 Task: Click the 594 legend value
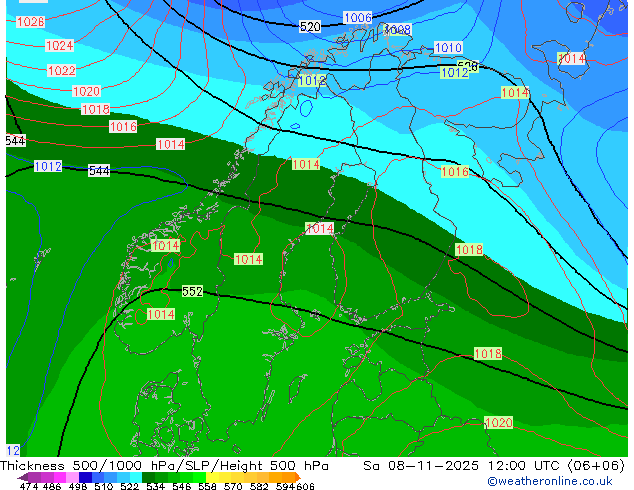[285, 486]
